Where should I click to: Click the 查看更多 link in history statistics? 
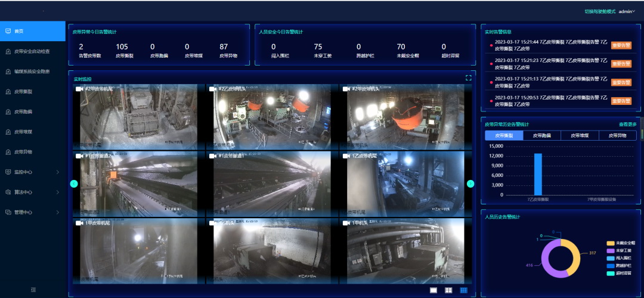(627, 125)
